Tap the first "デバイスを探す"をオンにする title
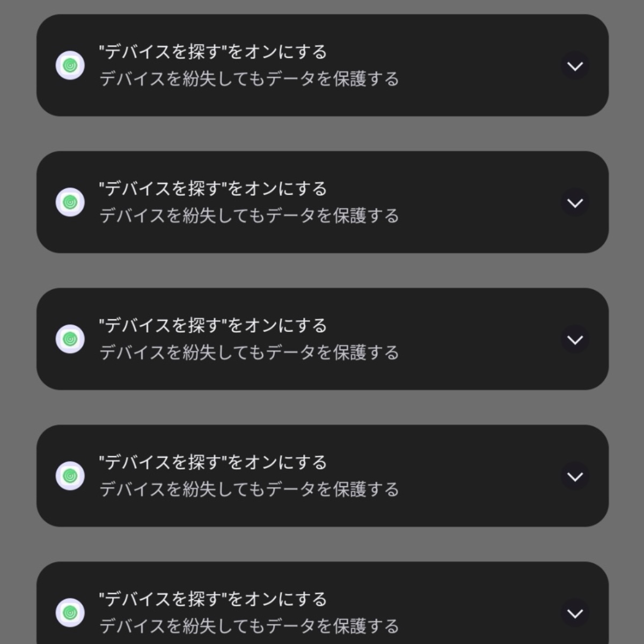Screen dimensions: 644x644 coord(213,52)
